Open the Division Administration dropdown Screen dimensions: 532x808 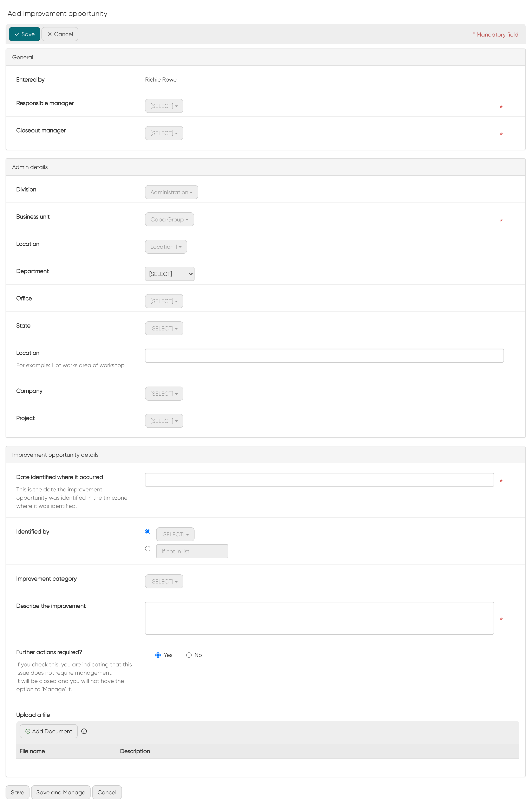171,192
